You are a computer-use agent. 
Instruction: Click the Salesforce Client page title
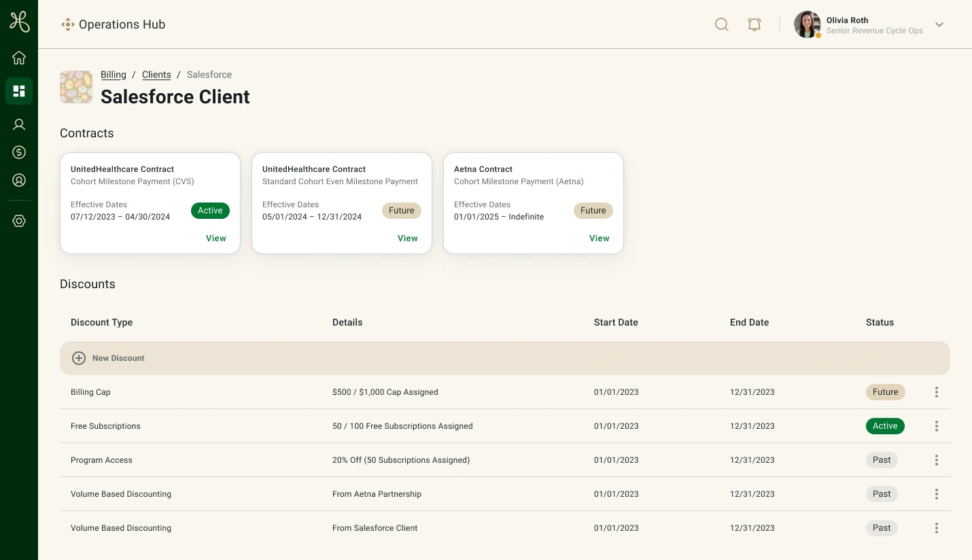[175, 97]
